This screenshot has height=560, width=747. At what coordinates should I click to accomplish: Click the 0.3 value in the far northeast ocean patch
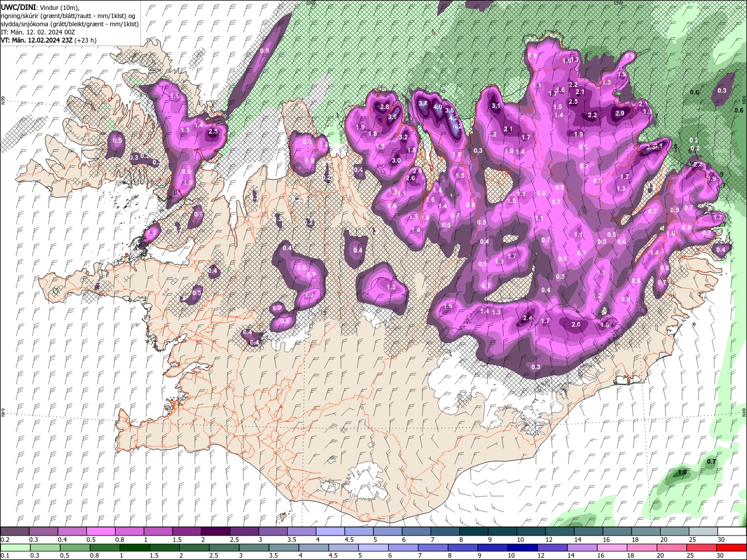point(722,90)
